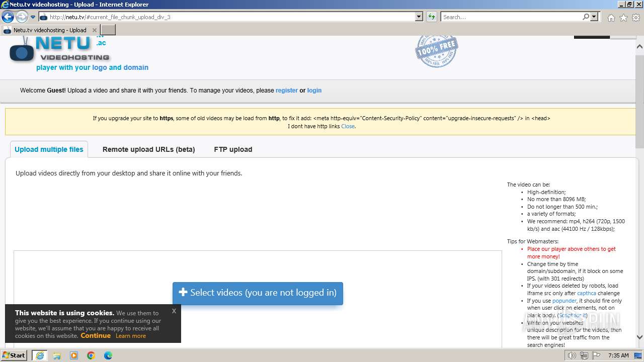Open the recent pages dropdown arrow

(33, 17)
